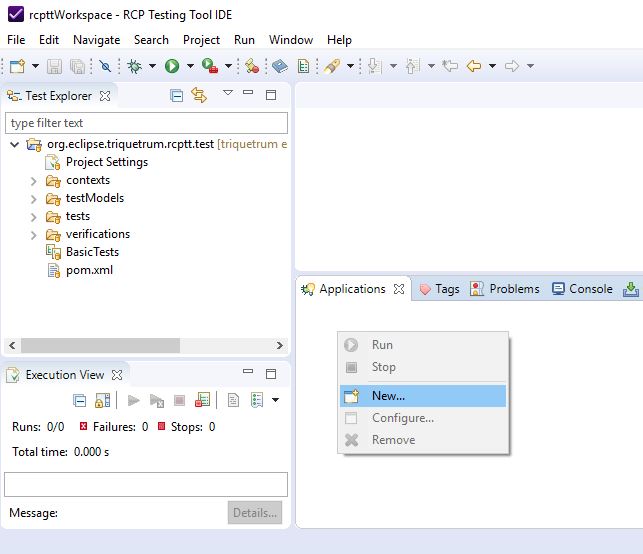Select the pom.xml file

(88, 270)
